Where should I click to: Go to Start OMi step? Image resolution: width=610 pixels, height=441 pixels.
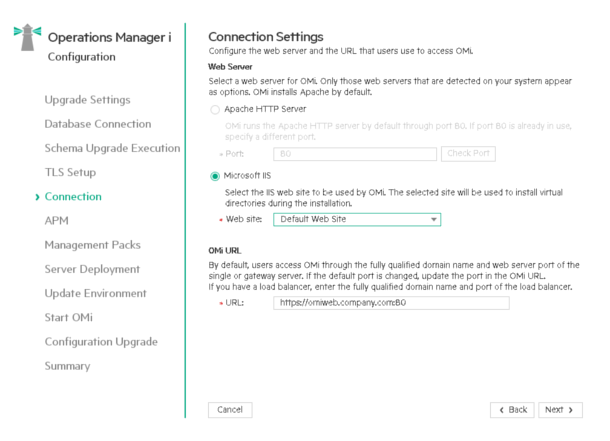coord(69,317)
